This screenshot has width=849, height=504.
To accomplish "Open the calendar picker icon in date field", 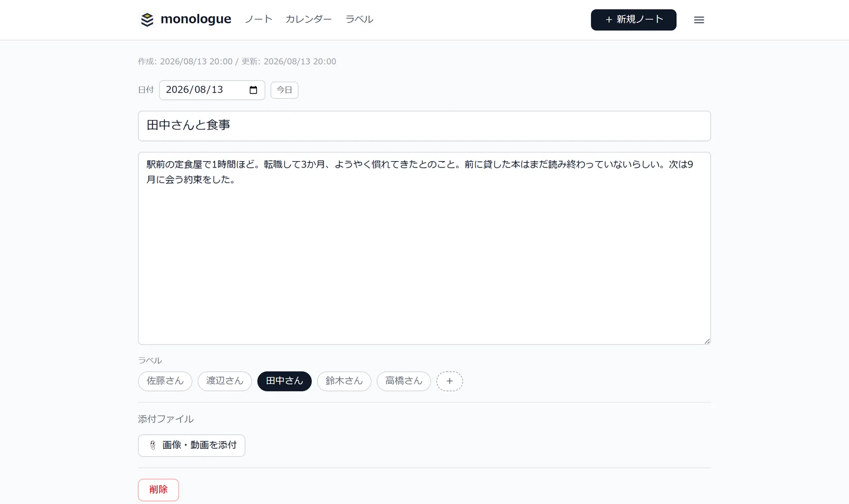I will [x=253, y=90].
